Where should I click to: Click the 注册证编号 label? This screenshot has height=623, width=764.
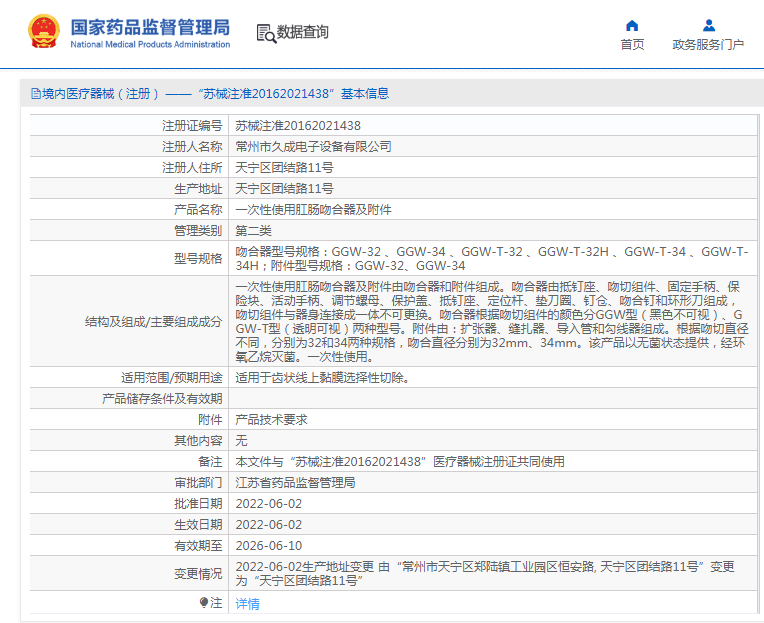192,126
